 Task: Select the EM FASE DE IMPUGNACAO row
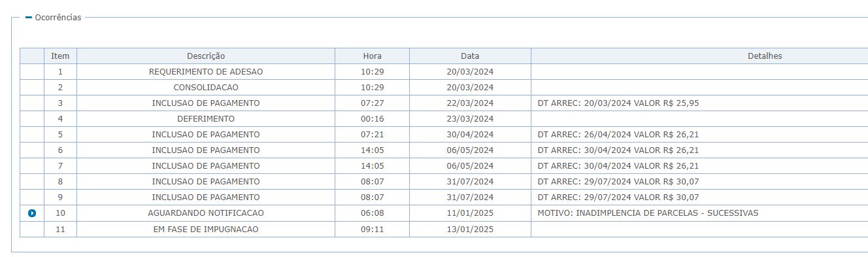click(444, 229)
